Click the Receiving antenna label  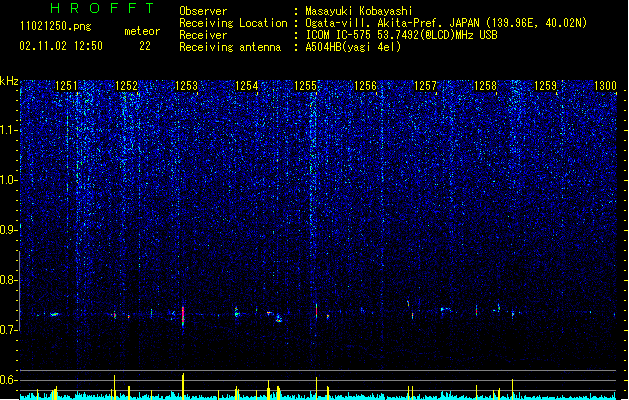click(x=230, y=47)
